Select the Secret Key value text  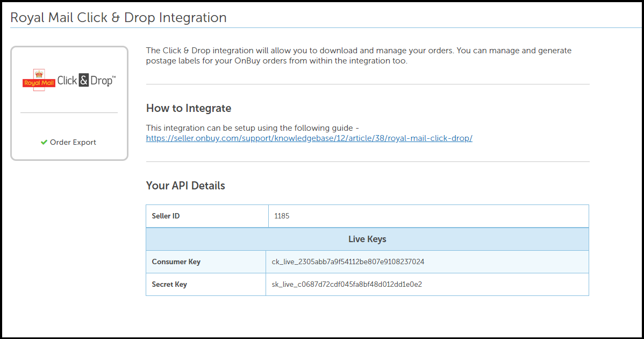coord(347,285)
